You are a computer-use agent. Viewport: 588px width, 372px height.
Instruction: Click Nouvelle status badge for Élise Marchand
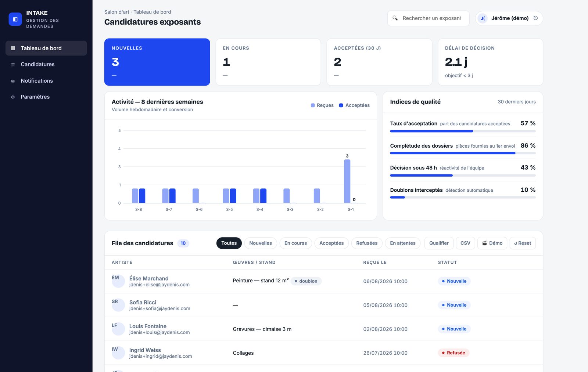coord(454,281)
